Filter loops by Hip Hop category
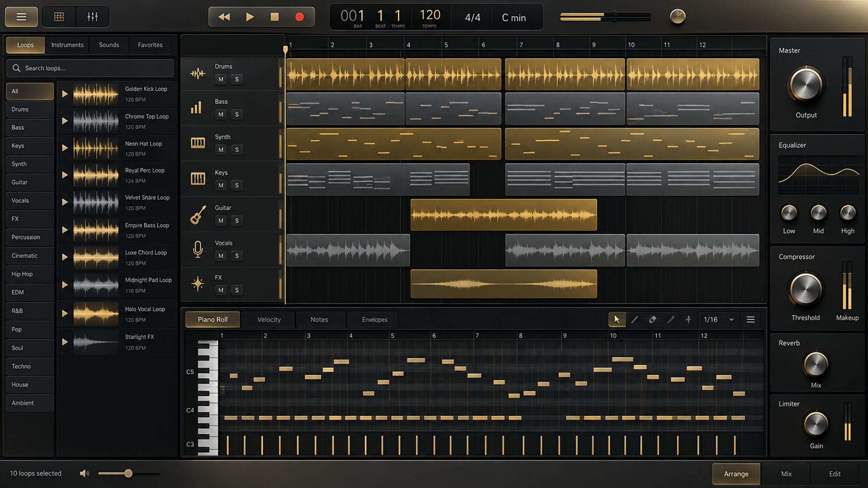868x488 pixels. [x=30, y=274]
